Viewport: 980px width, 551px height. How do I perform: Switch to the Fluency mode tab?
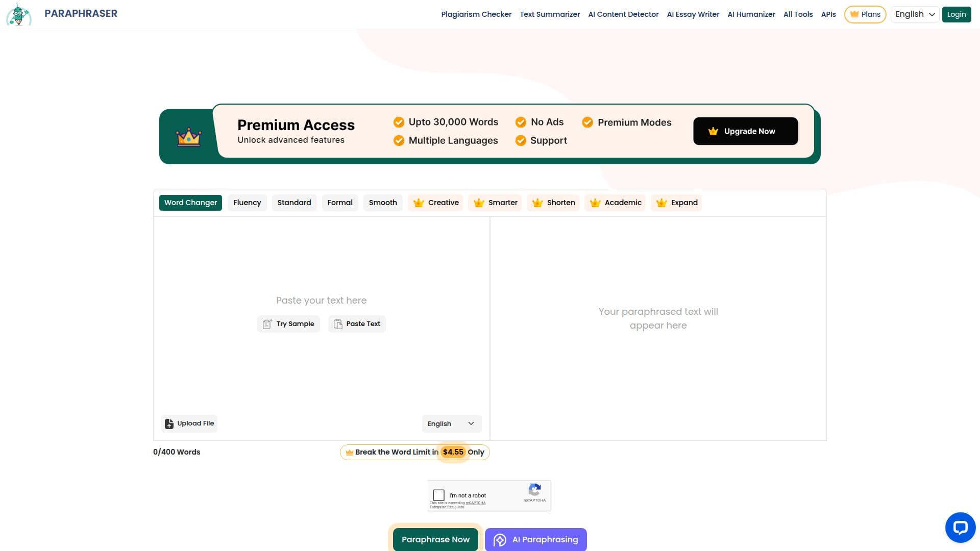247,203
